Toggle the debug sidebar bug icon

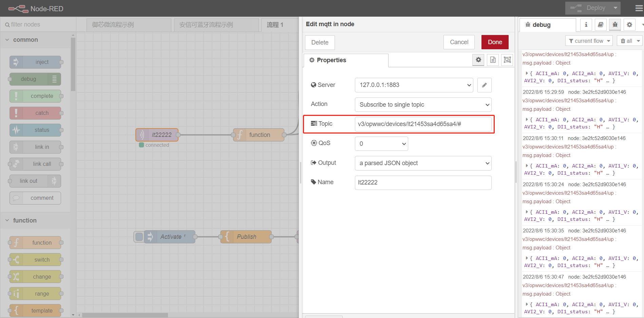[x=615, y=24]
